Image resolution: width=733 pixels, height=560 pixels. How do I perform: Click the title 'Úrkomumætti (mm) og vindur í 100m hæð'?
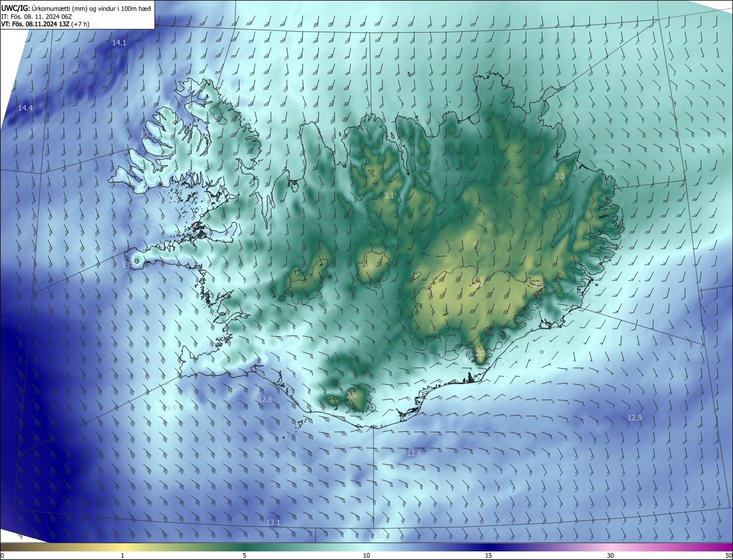coord(91,7)
